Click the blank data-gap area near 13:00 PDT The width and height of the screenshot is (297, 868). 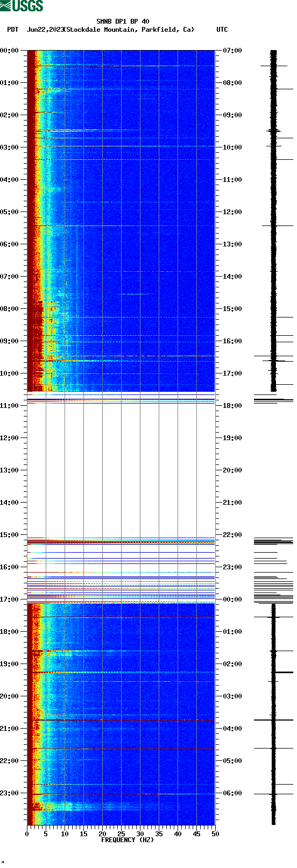121,469
